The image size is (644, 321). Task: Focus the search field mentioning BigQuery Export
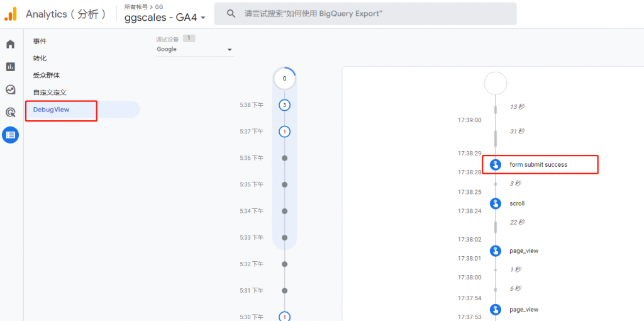[365, 14]
